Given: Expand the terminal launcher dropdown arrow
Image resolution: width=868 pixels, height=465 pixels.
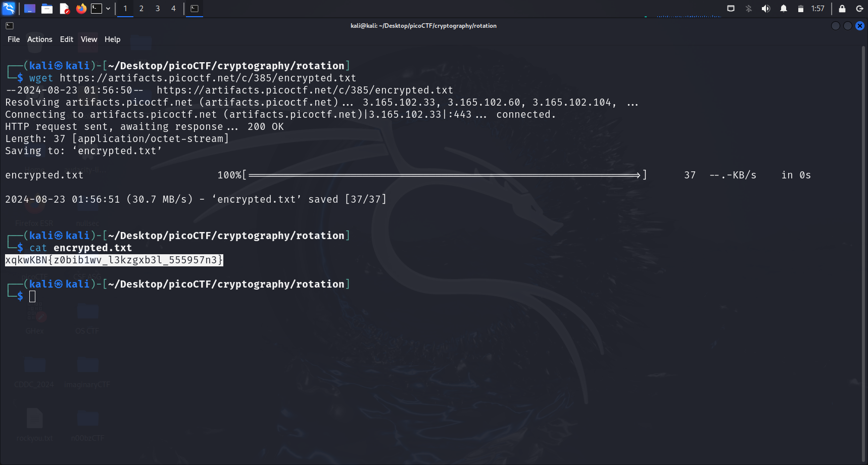Looking at the screenshot, I should click(x=108, y=9).
